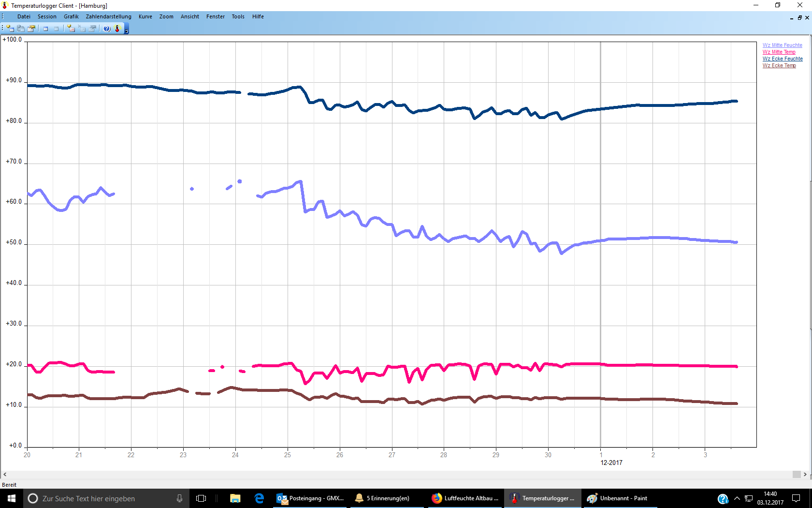Select the Wz Mitte Temp legend entry

click(x=779, y=52)
